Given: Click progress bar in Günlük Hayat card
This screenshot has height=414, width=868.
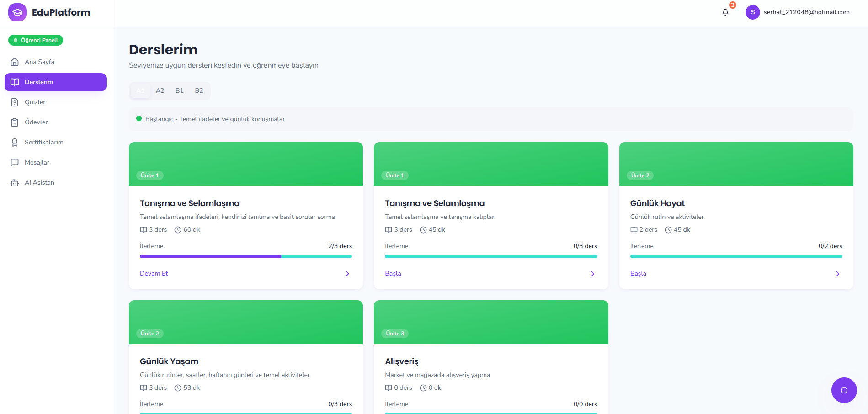Looking at the screenshot, I should pyautogui.click(x=736, y=256).
